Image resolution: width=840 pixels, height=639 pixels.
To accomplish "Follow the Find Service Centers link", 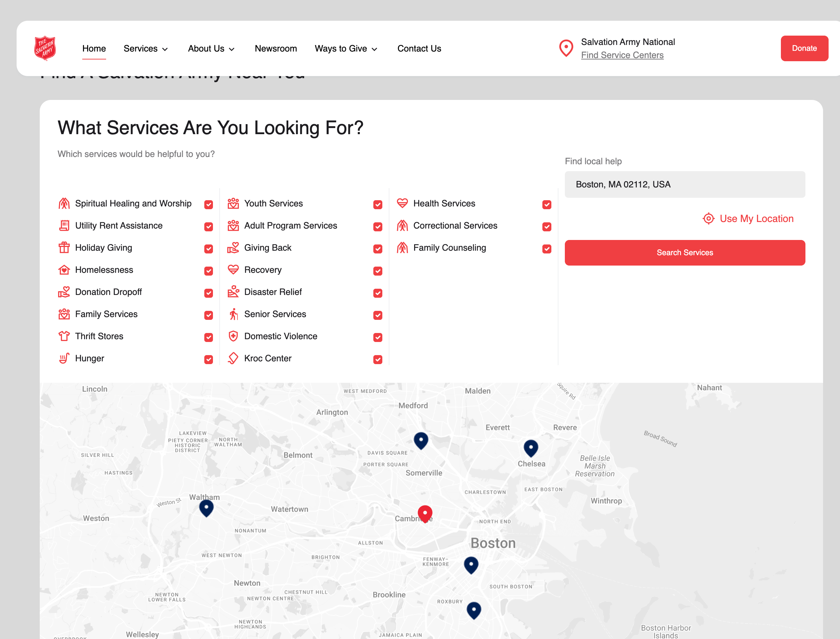I will pyautogui.click(x=622, y=55).
